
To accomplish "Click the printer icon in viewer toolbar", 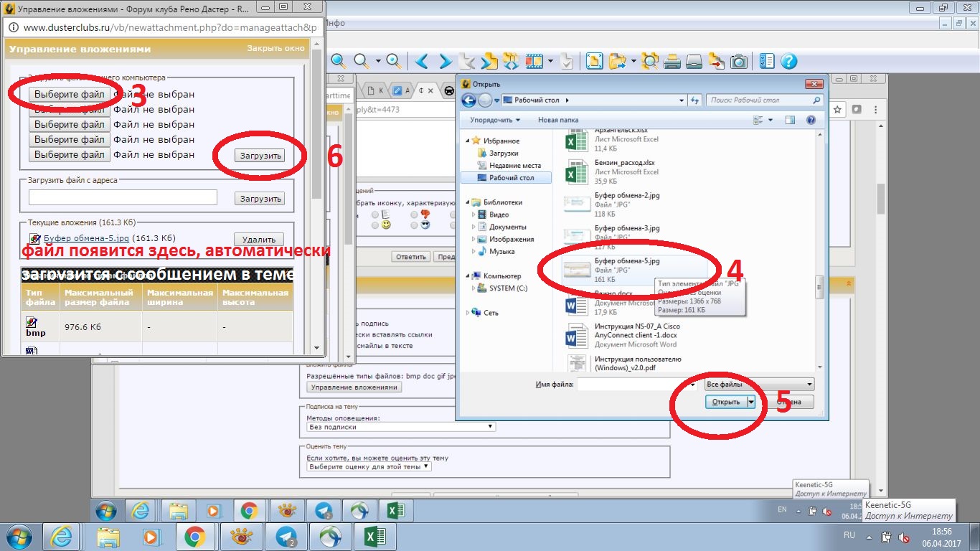I will pyautogui.click(x=672, y=61).
